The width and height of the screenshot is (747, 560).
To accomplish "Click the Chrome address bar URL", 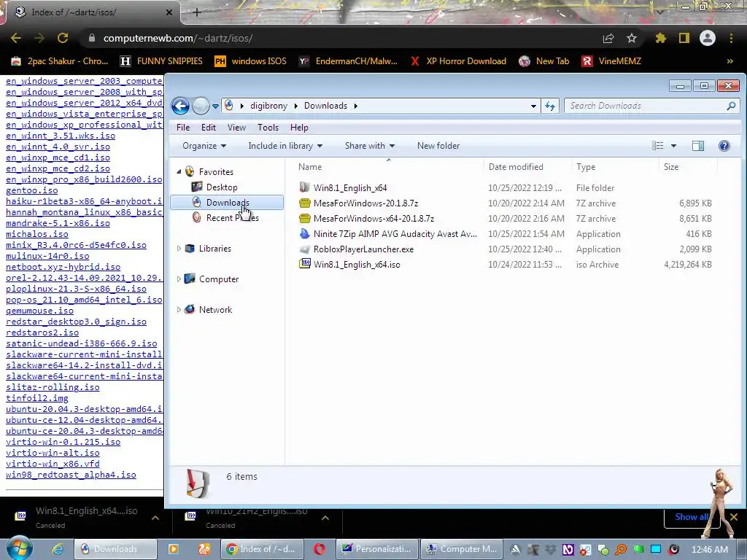I will point(178,38).
